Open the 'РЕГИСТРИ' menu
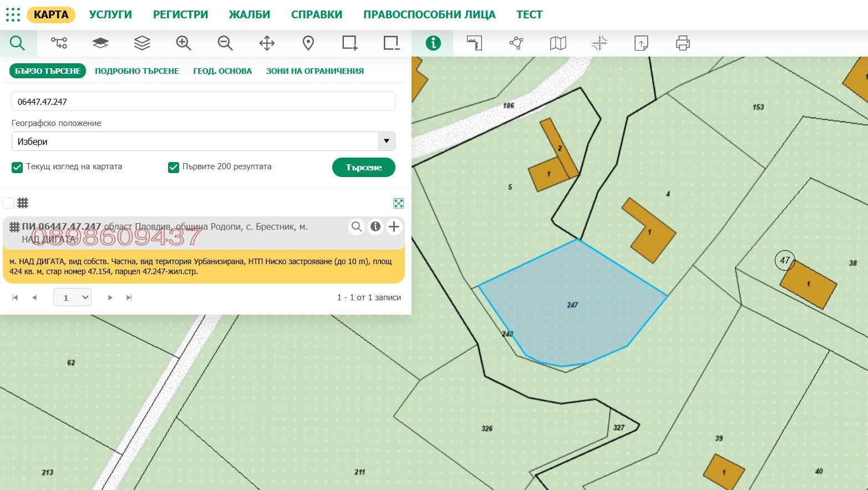Screen dimensions: 868x490 180,14
